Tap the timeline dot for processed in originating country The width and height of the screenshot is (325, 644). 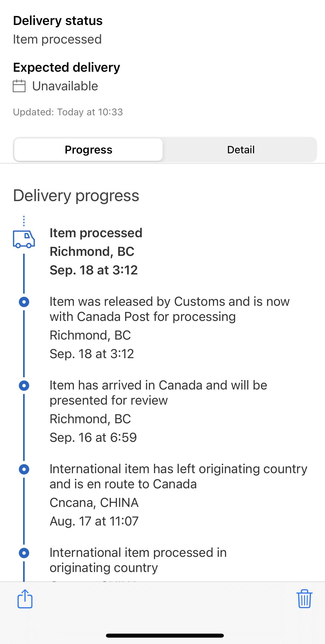pyautogui.click(x=24, y=553)
